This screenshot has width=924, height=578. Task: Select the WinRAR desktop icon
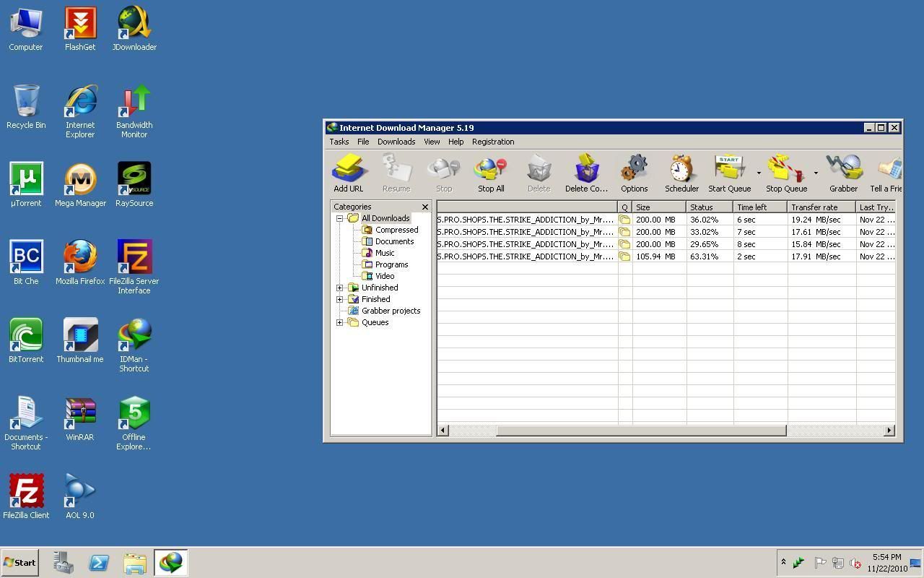[80, 419]
